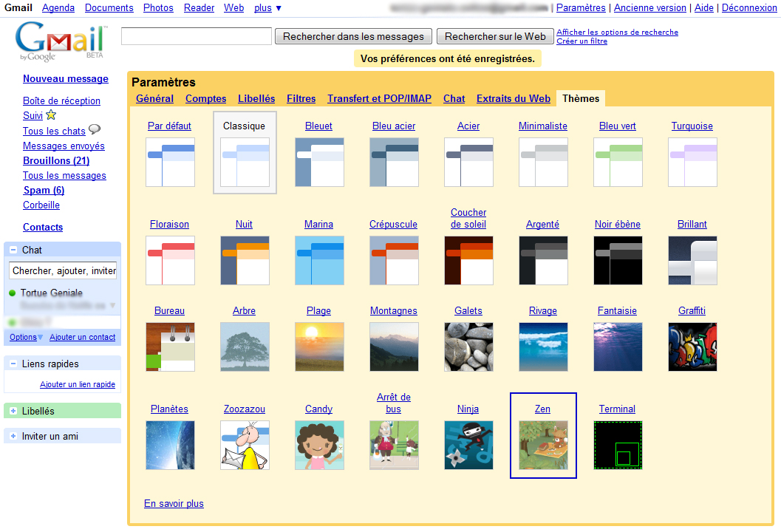Click the Gmail logo

[61, 41]
